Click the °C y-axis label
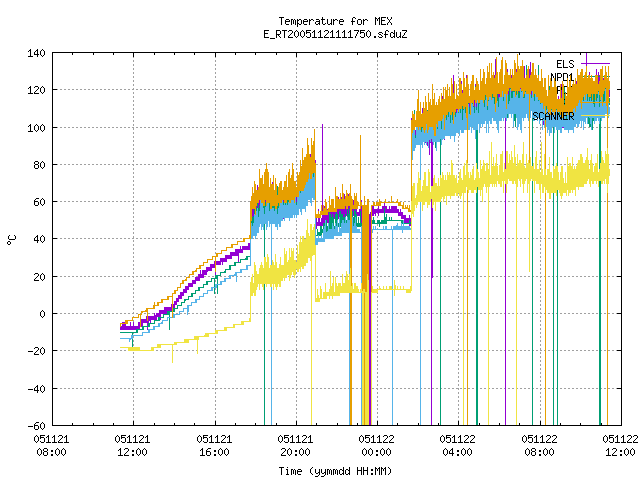640x480 pixels. click(x=11, y=240)
